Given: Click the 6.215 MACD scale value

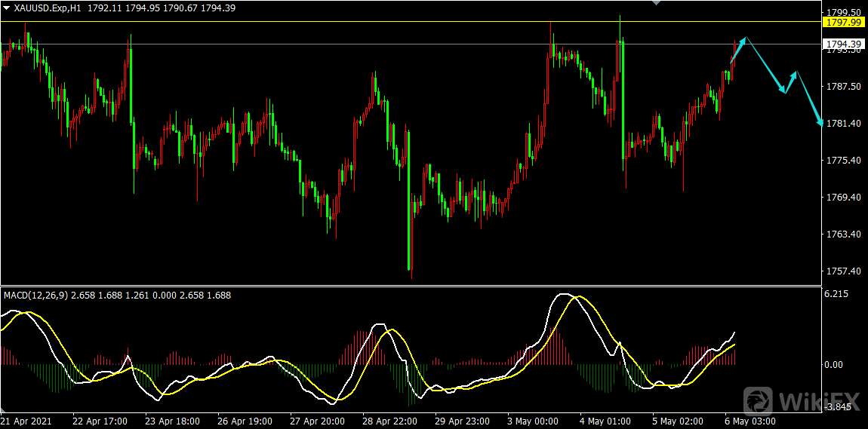Looking at the screenshot, I should point(839,294).
